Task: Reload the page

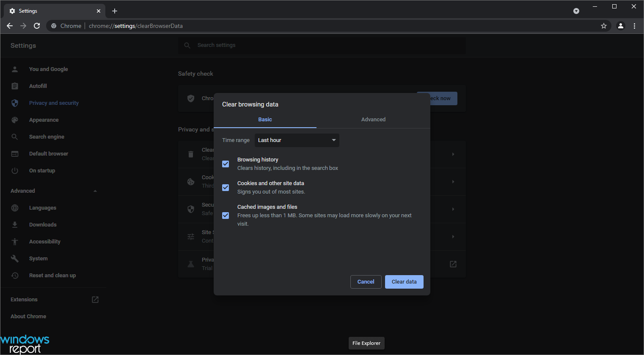Action: click(37, 26)
